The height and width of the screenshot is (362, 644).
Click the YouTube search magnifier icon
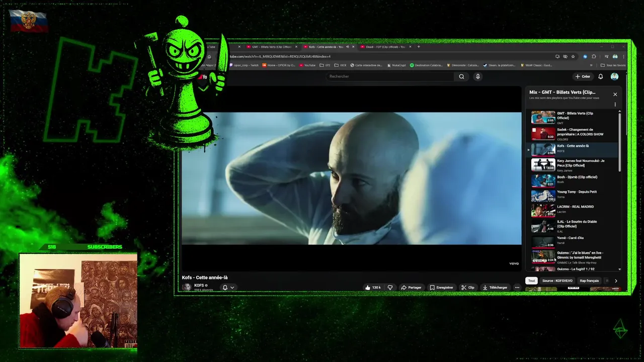(x=461, y=76)
